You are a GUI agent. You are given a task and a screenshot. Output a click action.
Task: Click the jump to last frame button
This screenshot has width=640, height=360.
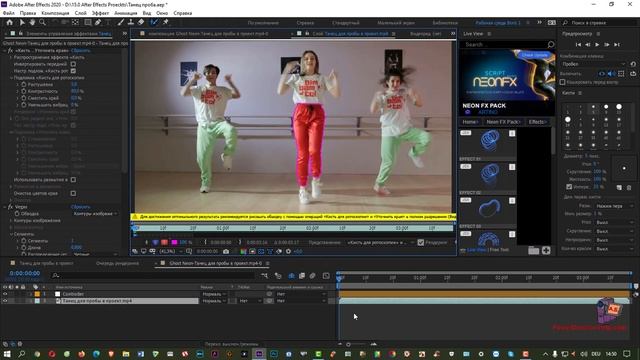coord(617,44)
